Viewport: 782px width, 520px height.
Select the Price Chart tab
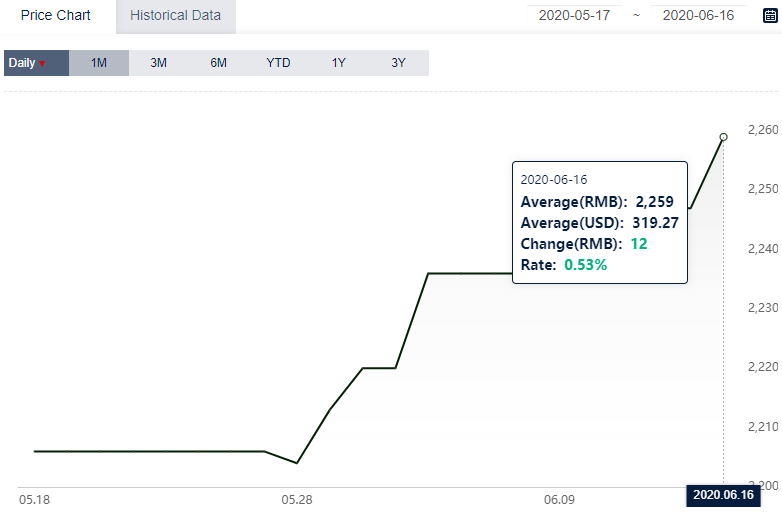(55, 15)
